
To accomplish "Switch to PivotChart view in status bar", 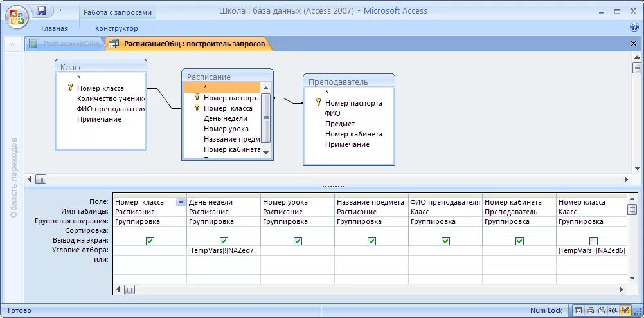I will (x=602, y=310).
